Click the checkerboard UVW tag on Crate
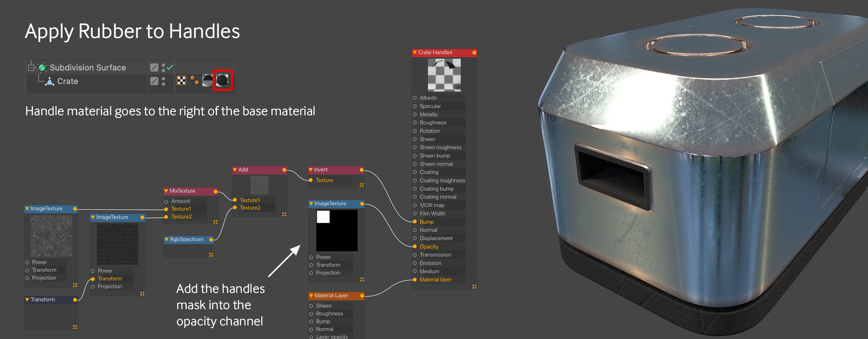868x339 pixels. pos(181,80)
